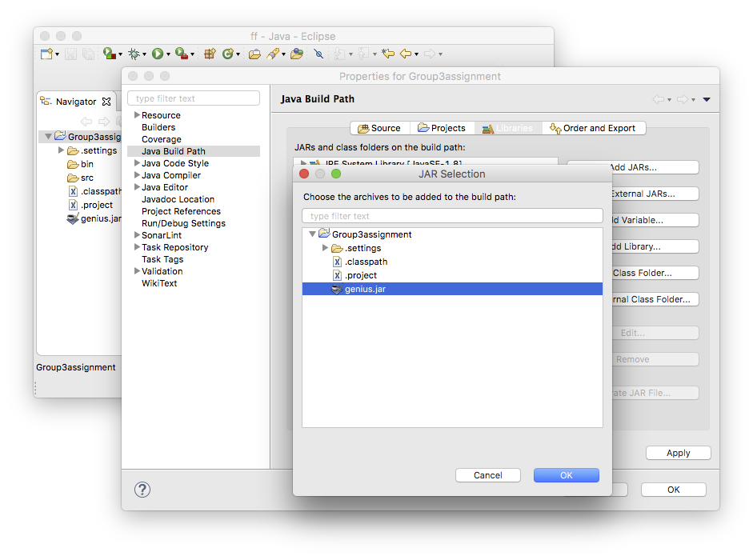Click the Debug bug icon in the toolbar
Viewport: 753px width, 560px height.
134,54
